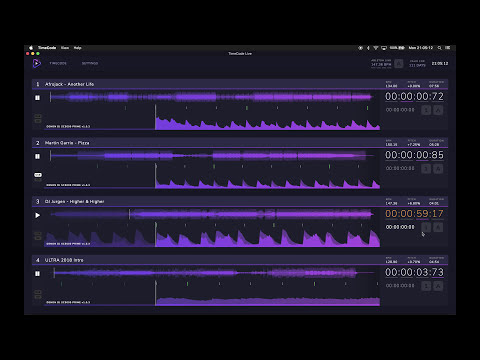Click deck 2 offset time 00:00:00:00

click(x=400, y=168)
